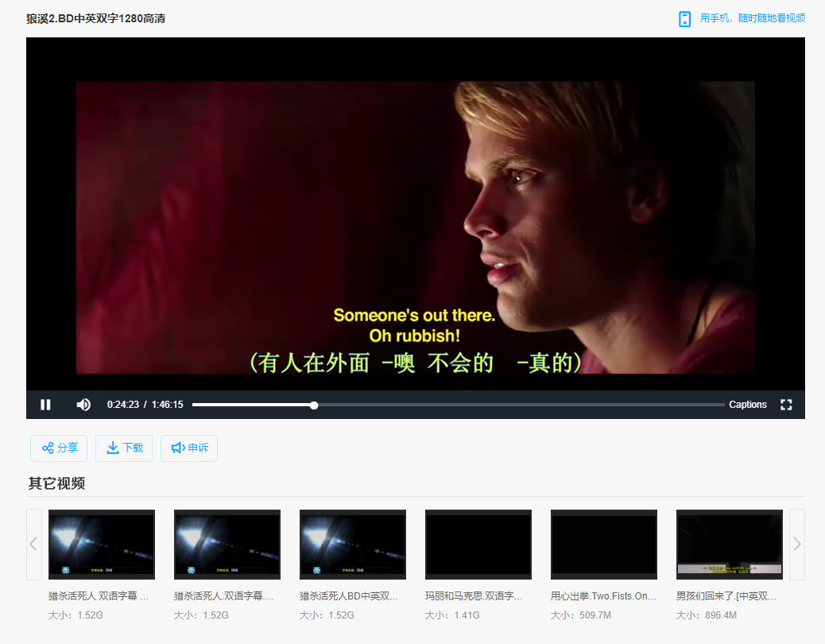The image size is (825, 644).
Task: Show more videos with the right carousel arrow
Action: click(797, 544)
